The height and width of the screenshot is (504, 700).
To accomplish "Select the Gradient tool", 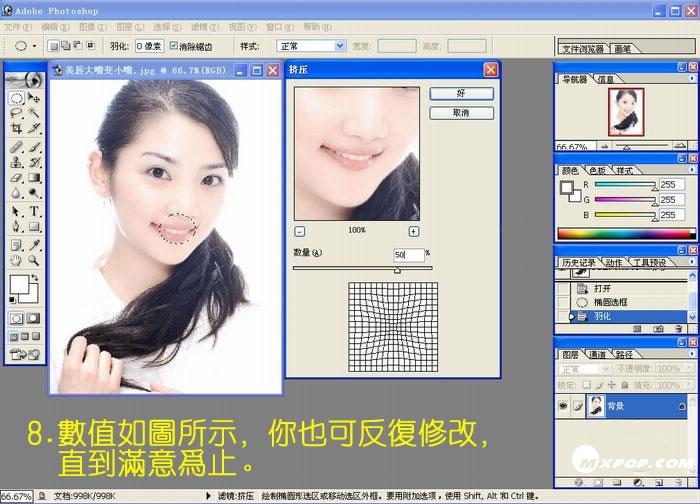I will (33, 177).
